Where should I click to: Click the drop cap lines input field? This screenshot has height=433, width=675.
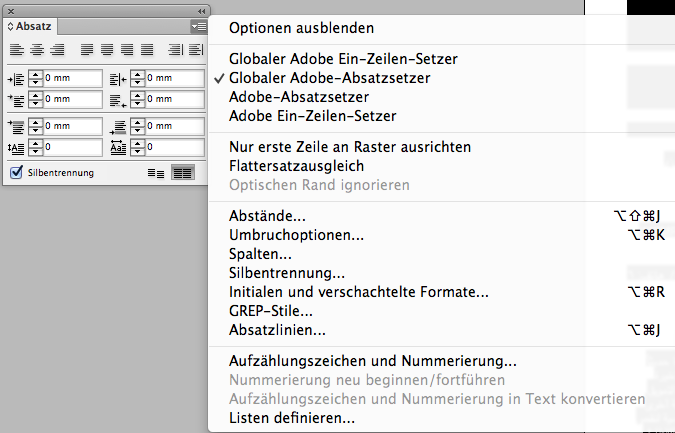coord(72,147)
